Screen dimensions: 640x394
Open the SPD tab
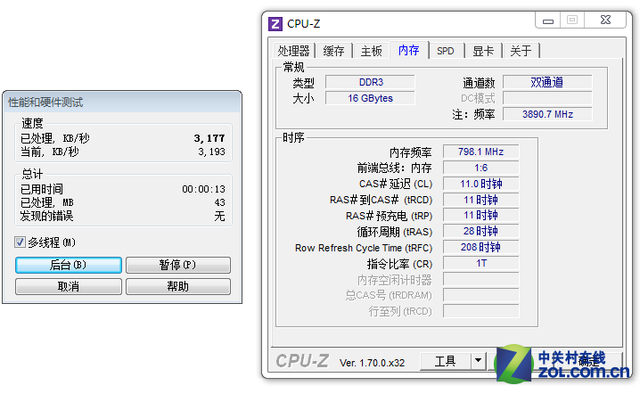point(445,51)
